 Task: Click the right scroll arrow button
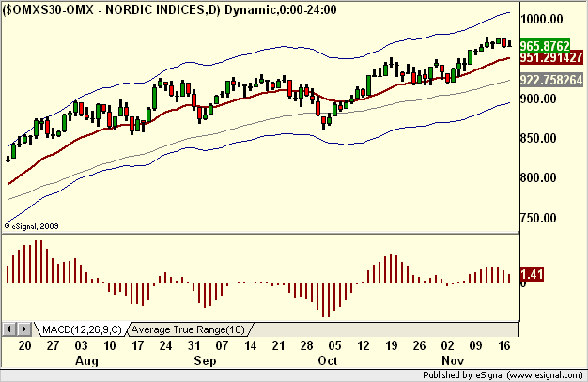[x=24, y=329]
